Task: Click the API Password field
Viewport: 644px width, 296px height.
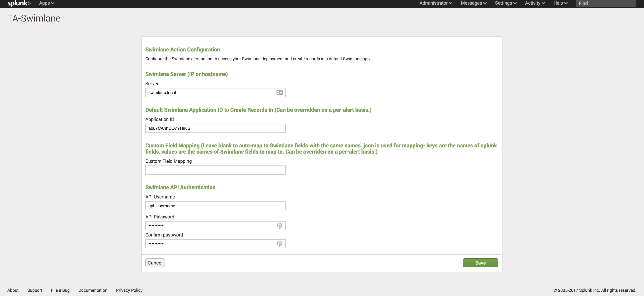Action: click(215, 226)
